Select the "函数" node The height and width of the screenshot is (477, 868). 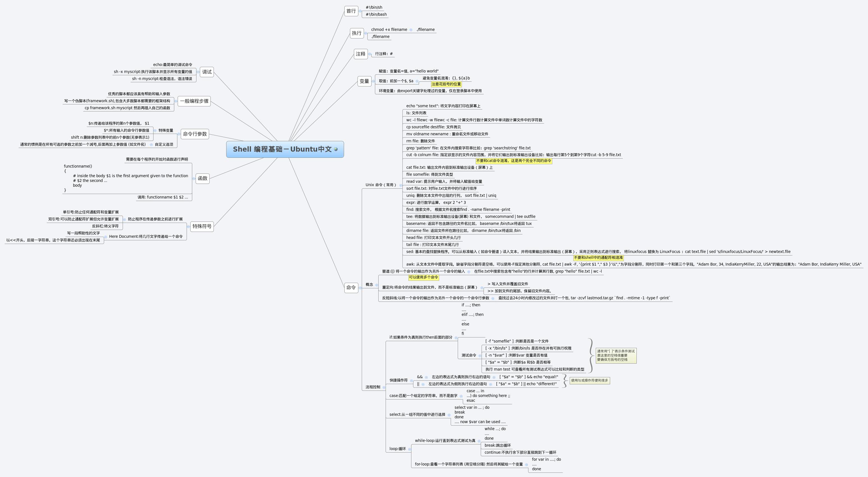[203, 179]
